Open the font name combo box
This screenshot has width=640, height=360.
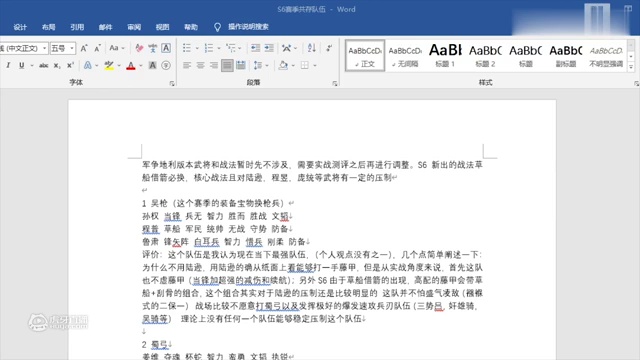(x=24, y=48)
